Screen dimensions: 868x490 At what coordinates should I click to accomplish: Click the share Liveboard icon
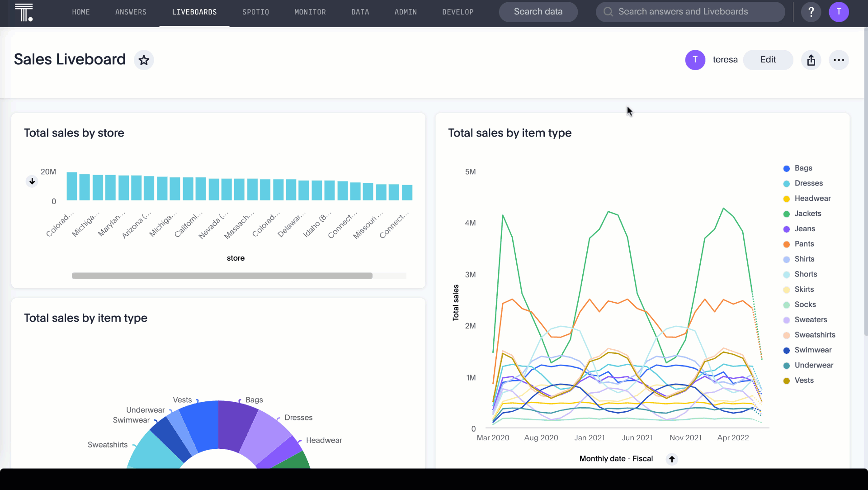click(x=811, y=60)
